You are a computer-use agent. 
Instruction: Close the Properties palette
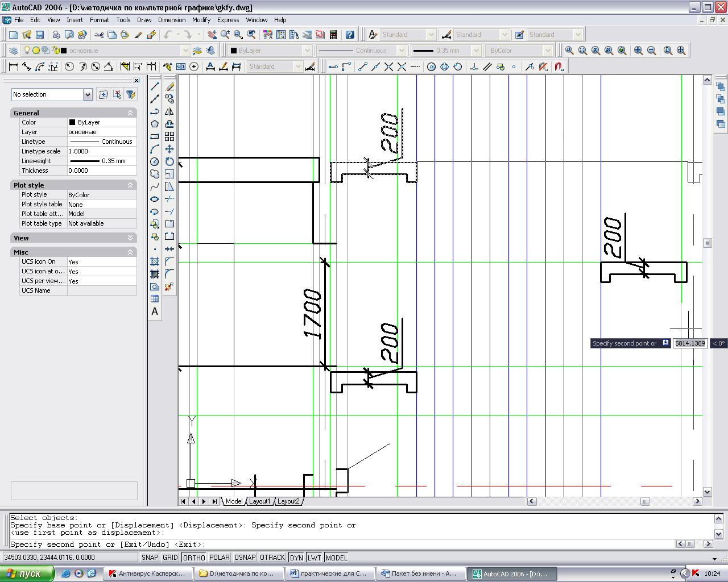pos(136,81)
